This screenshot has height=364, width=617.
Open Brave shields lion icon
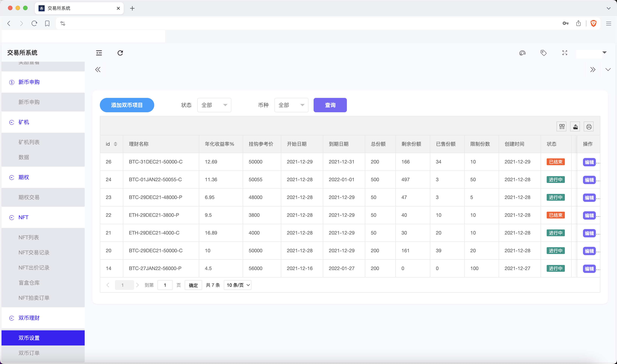(x=593, y=23)
